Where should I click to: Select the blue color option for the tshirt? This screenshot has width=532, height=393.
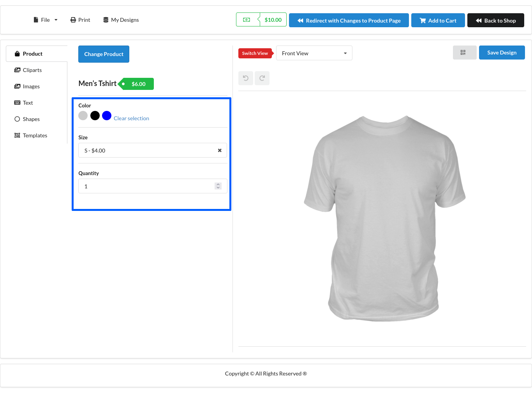coord(106,116)
